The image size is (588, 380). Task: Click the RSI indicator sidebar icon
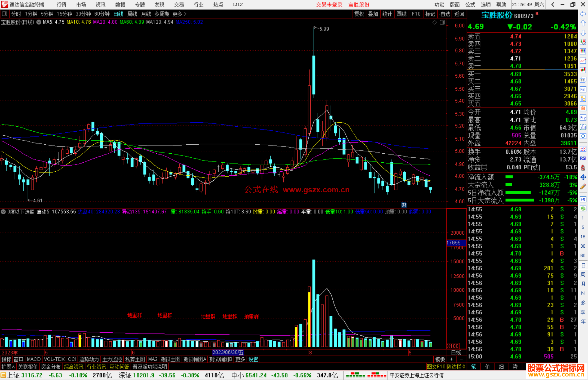point(583,158)
